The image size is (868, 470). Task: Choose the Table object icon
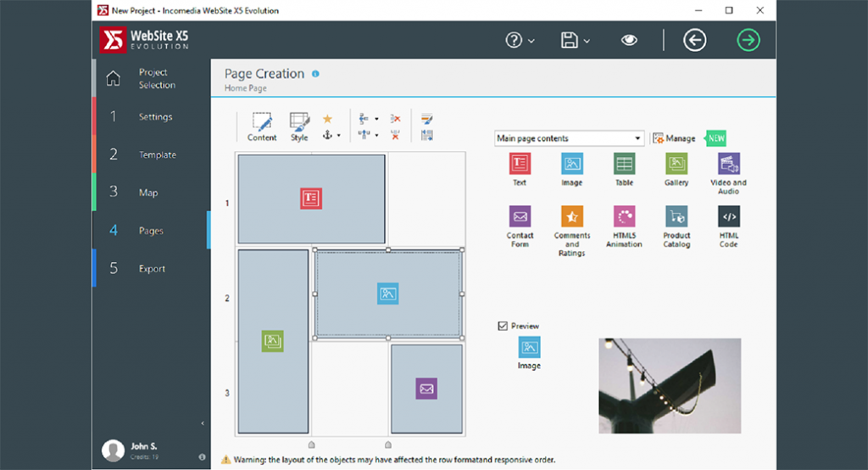pyautogui.click(x=624, y=164)
